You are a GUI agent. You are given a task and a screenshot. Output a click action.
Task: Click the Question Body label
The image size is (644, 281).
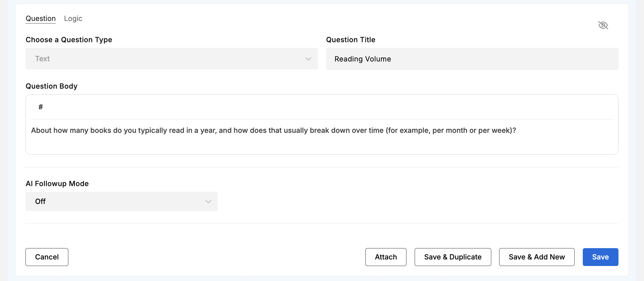point(52,86)
